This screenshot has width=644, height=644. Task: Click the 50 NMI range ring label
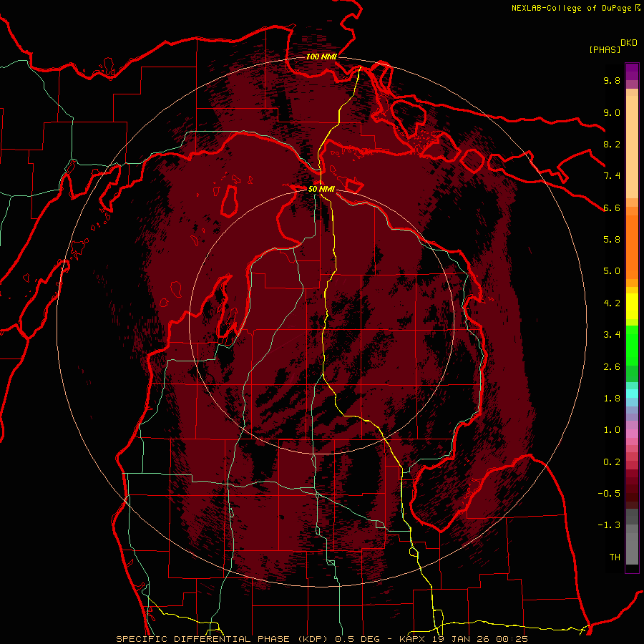pyautogui.click(x=321, y=189)
